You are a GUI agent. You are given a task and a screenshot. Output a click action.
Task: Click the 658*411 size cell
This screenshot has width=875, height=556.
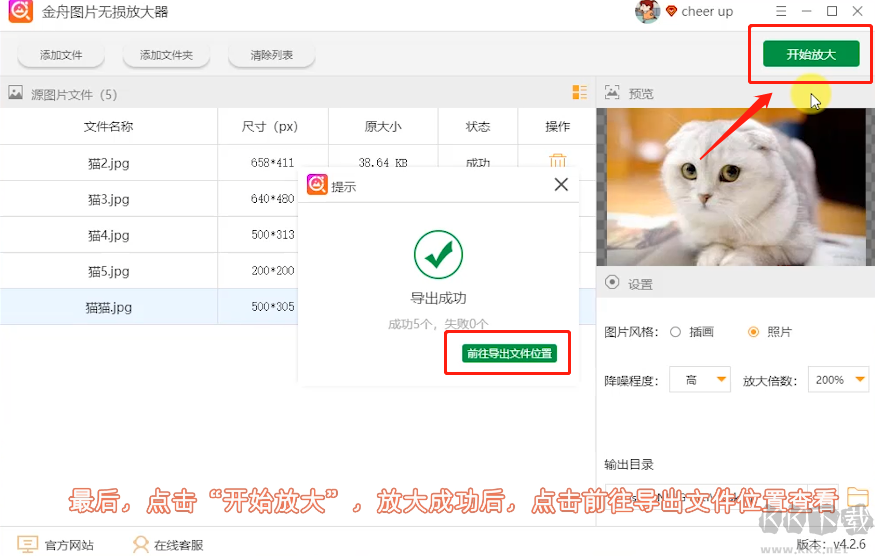(272, 162)
